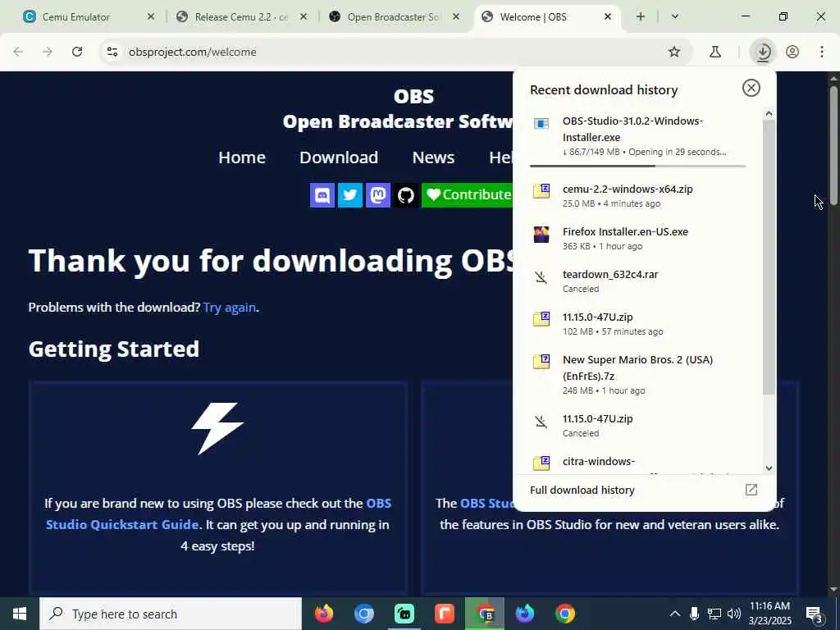This screenshot has width=840, height=630.
Task: Click the OBS installer download progress bar
Action: 637,166
